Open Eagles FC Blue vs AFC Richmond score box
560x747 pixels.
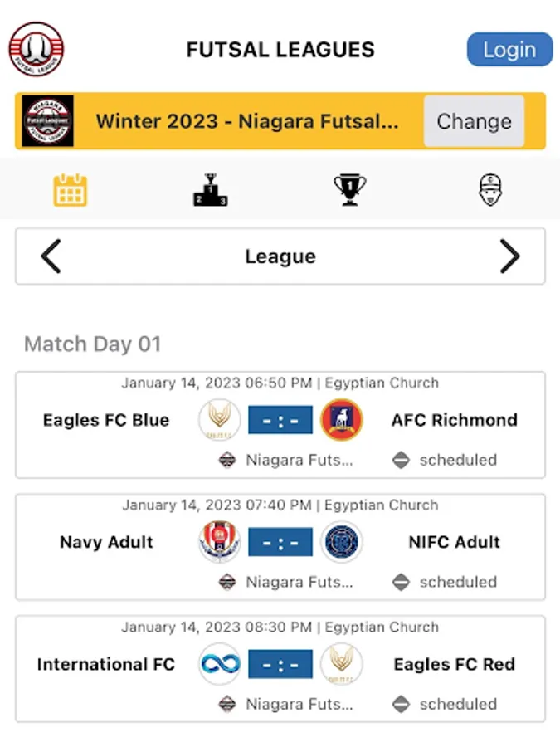pyautogui.click(x=280, y=420)
